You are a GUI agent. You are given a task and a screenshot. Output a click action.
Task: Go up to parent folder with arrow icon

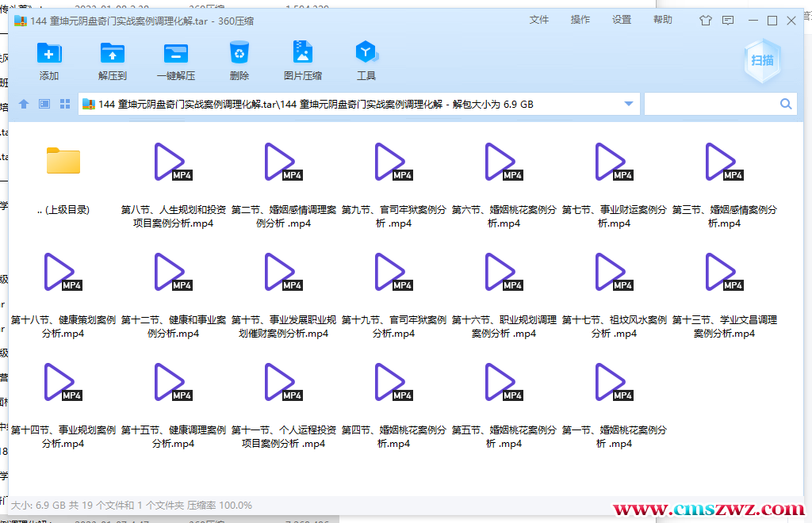click(23, 104)
